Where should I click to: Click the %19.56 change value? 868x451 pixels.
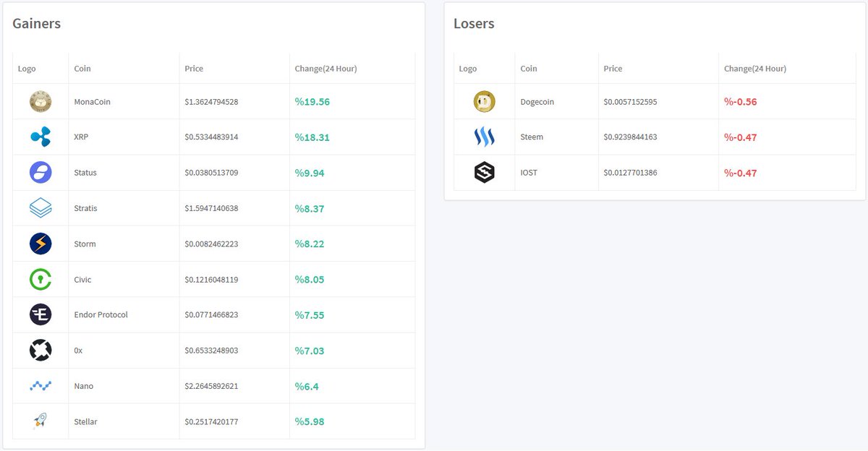pyautogui.click(x=312, y=102)
